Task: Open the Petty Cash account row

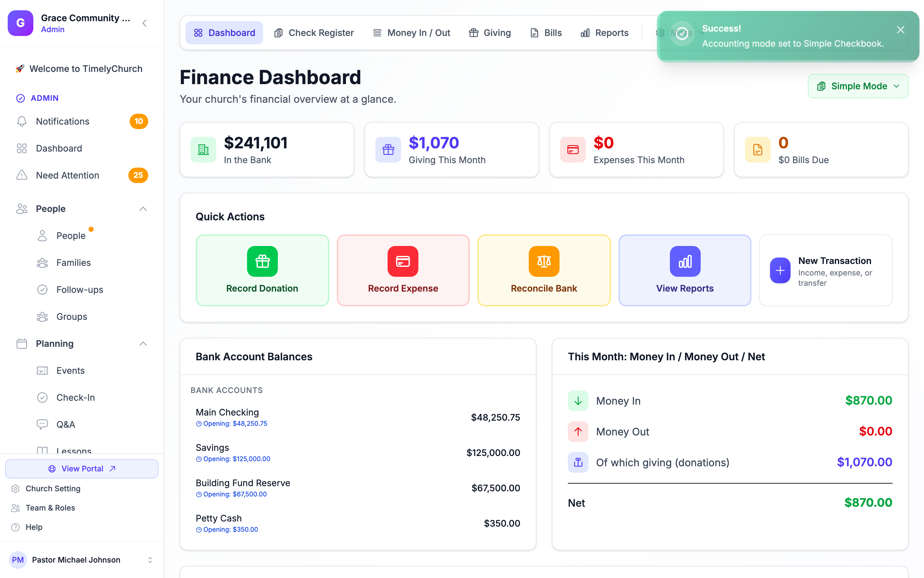Action: pyautogui.click(x=358, y=523)
